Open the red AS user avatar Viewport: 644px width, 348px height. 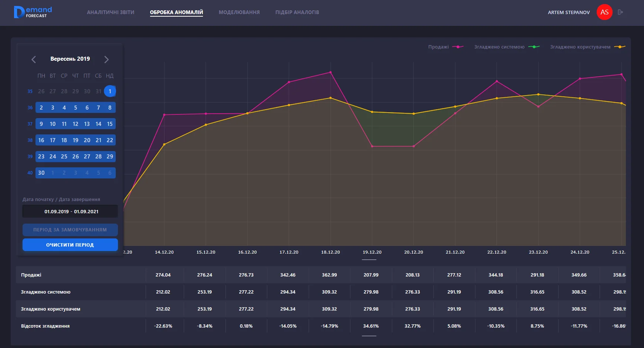click(604, 12)
